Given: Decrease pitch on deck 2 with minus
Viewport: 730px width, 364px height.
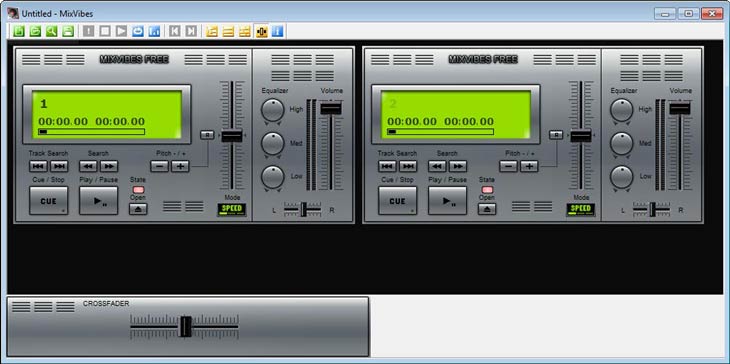Looking at the screenshot, I should pyautogui.click(x=508, y=166).
